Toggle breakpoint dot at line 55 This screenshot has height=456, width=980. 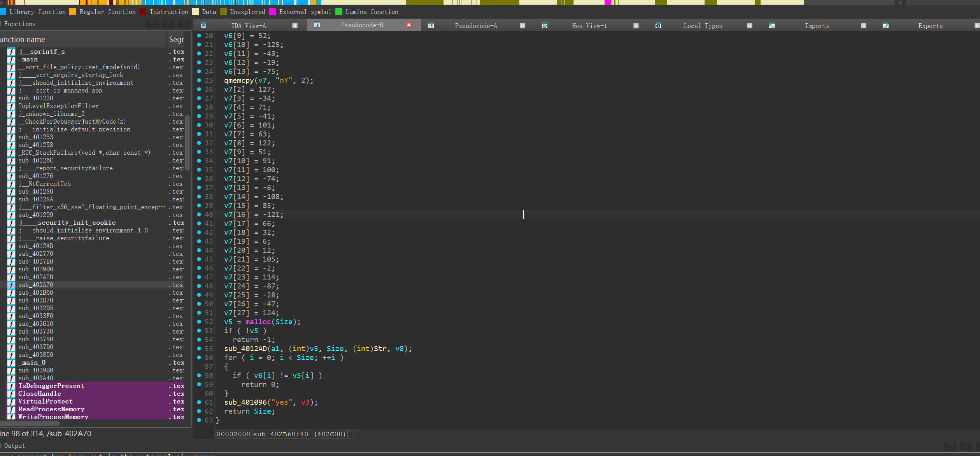click(199, 348)
